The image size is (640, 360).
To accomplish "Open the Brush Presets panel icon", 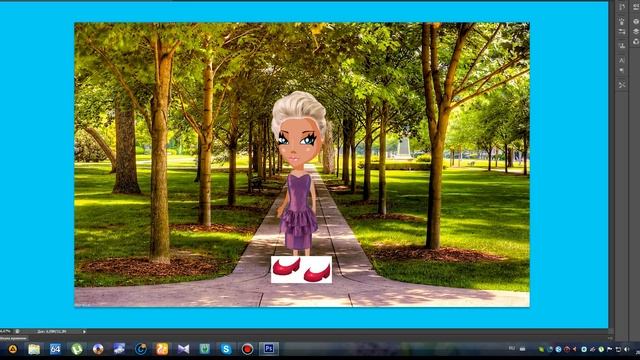I will 622,31.
